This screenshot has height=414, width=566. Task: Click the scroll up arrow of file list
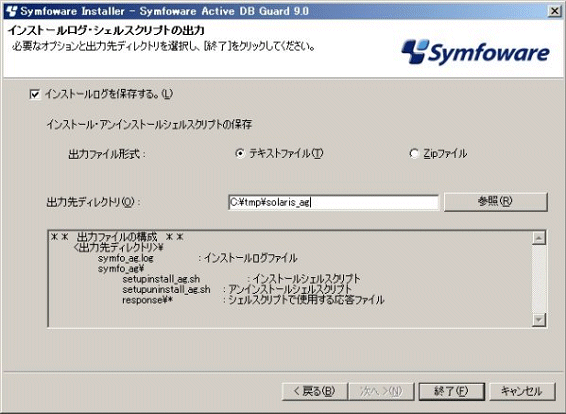539,238
